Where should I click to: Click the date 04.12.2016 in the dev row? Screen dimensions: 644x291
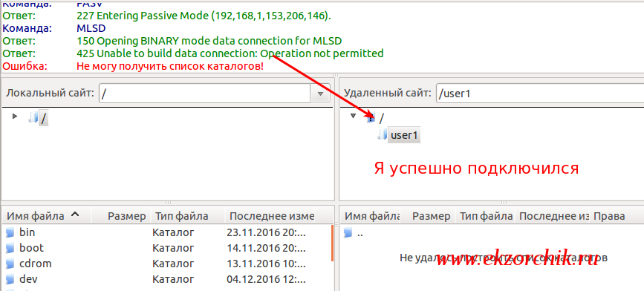(266, 279)
